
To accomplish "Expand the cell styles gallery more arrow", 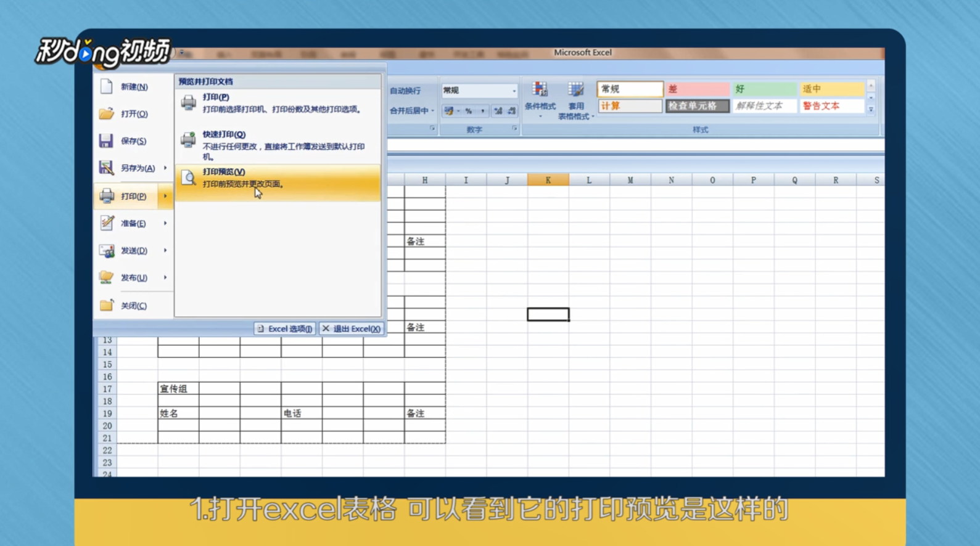I will tap(871, 109).
